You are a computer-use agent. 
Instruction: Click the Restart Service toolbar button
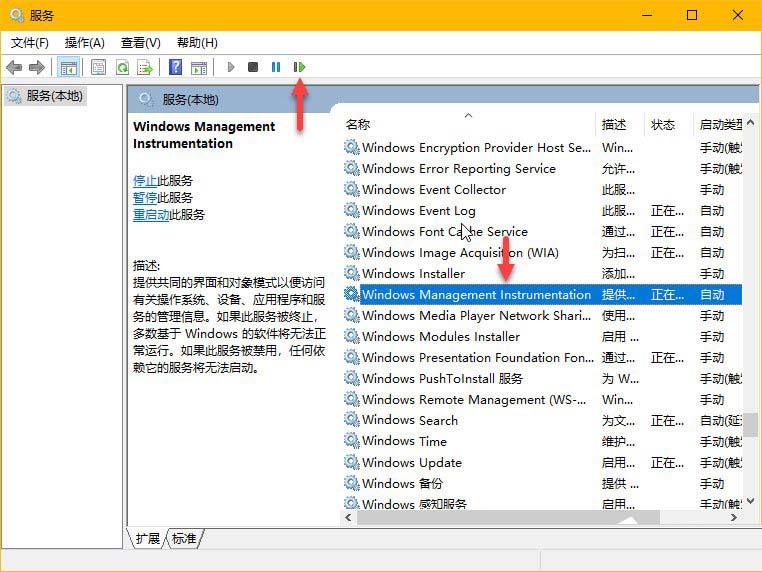[299, 67]
